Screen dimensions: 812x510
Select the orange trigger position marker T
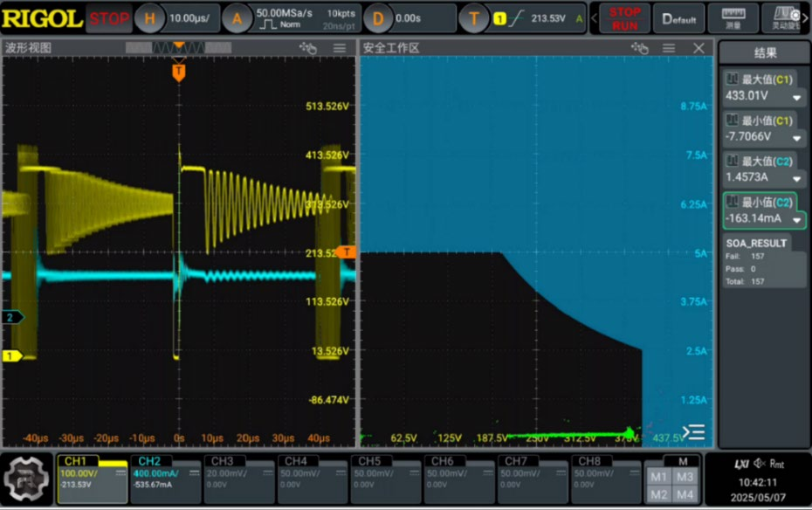click(179, 72)
